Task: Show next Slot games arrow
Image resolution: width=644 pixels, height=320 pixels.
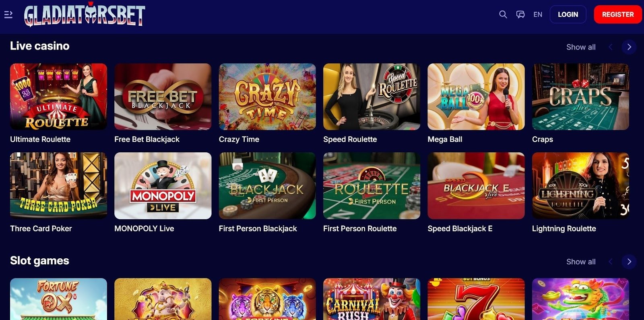Action: [629, 262]
